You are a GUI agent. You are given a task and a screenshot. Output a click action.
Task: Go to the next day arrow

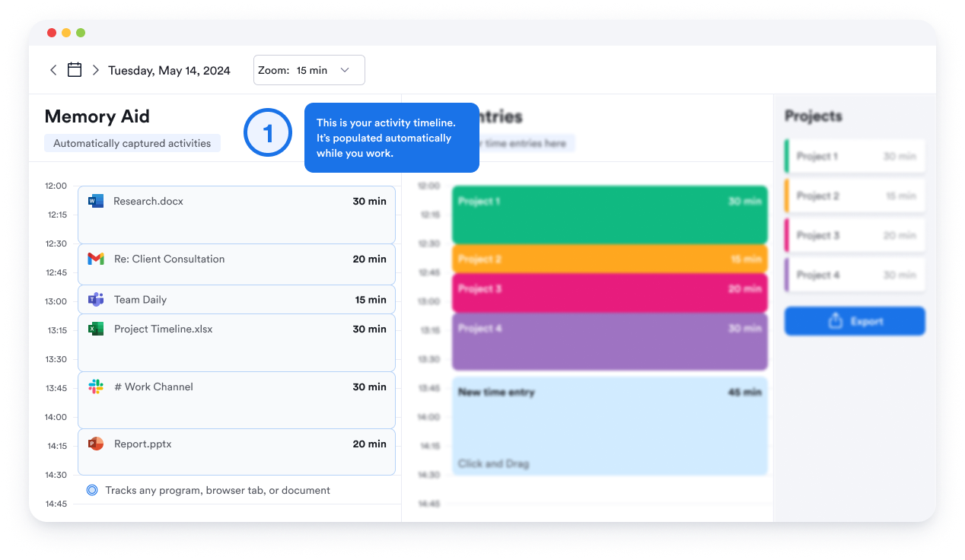(x=95, y=70)
